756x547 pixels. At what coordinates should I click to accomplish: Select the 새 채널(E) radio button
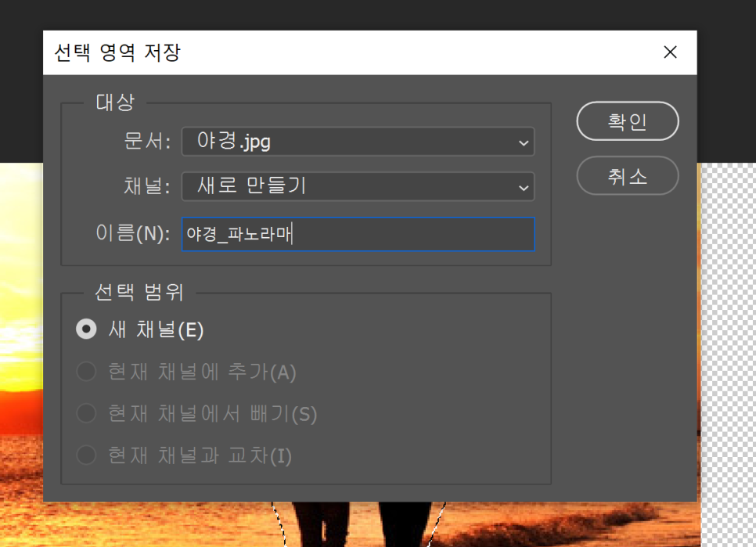coord(86,329)
